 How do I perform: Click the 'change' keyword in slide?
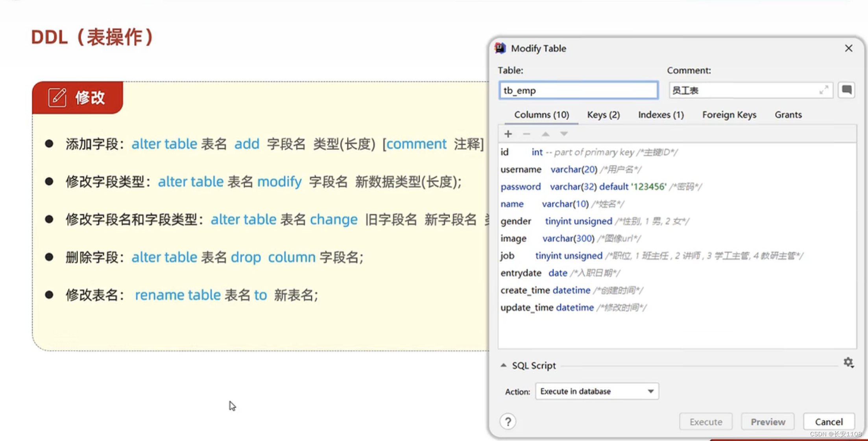click(x=334, y=219)
